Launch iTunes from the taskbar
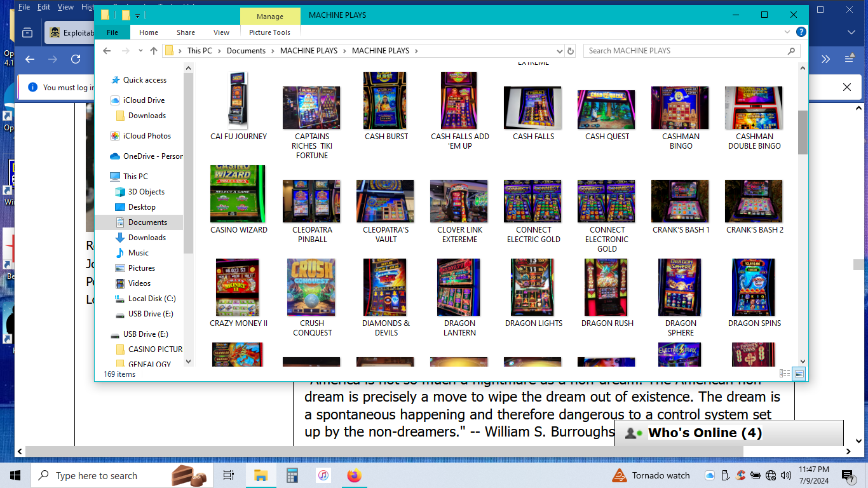Viewport: 868px width, 488px height. 323,475
